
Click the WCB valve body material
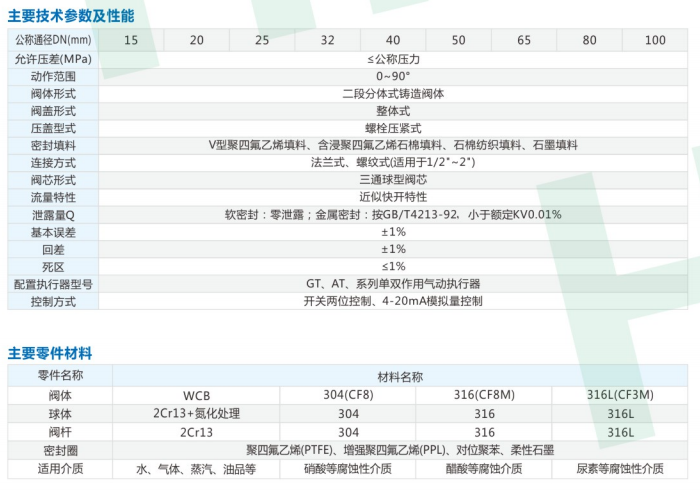coord(196,395)
